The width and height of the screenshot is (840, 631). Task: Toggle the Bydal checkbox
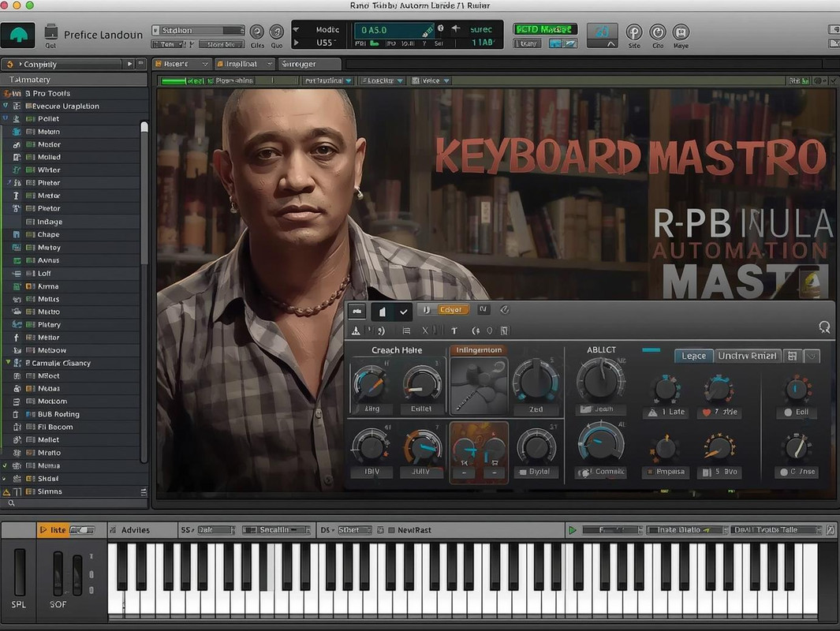523,472
